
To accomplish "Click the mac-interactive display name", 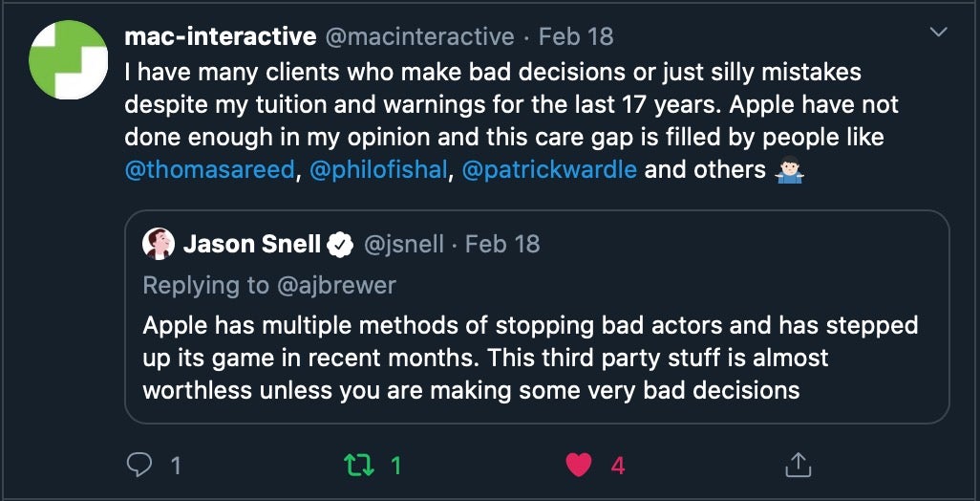I will 221,37.
